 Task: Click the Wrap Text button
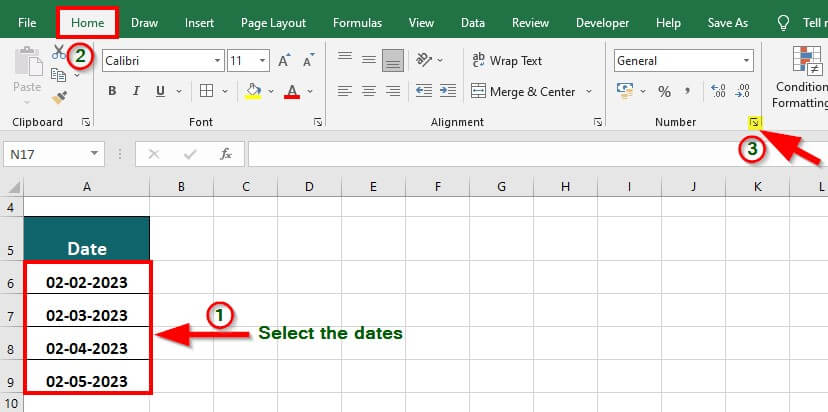click(x=507, y=61)
